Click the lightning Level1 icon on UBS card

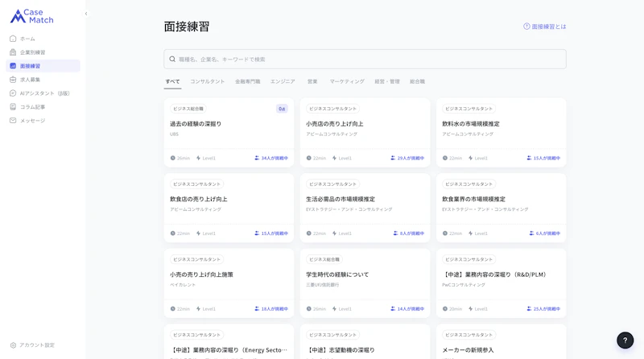tap(198, 158)
